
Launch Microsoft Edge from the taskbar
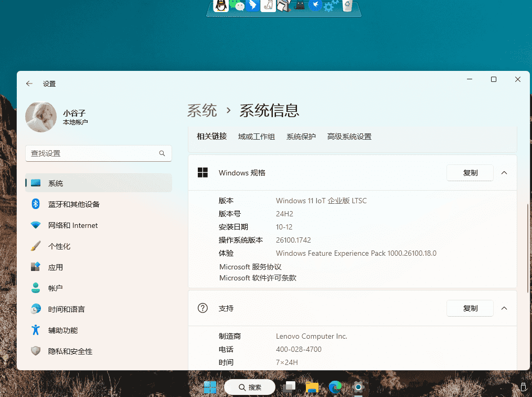coord(335,387)
